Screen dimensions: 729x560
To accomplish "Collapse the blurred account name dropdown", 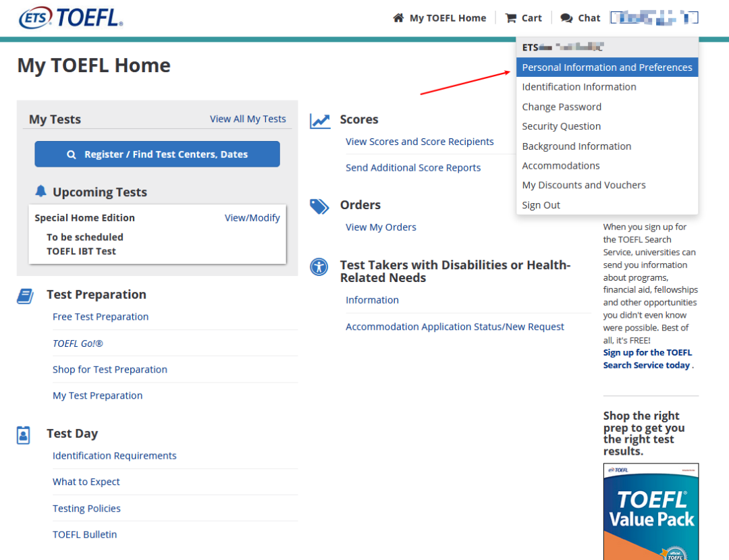I will click(x=654, y=18).
